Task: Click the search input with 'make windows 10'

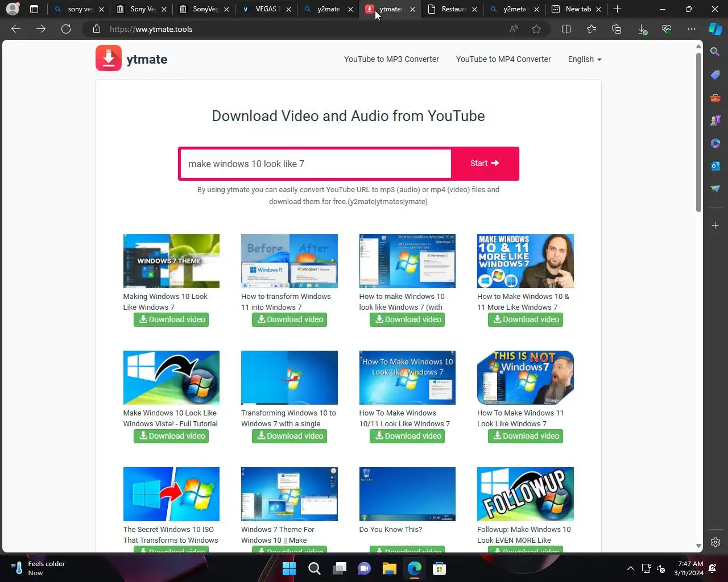Action: click(x=316, y=164)
